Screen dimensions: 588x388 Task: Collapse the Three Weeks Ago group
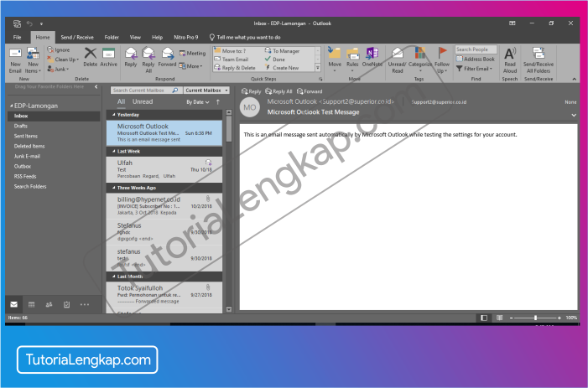113,188
